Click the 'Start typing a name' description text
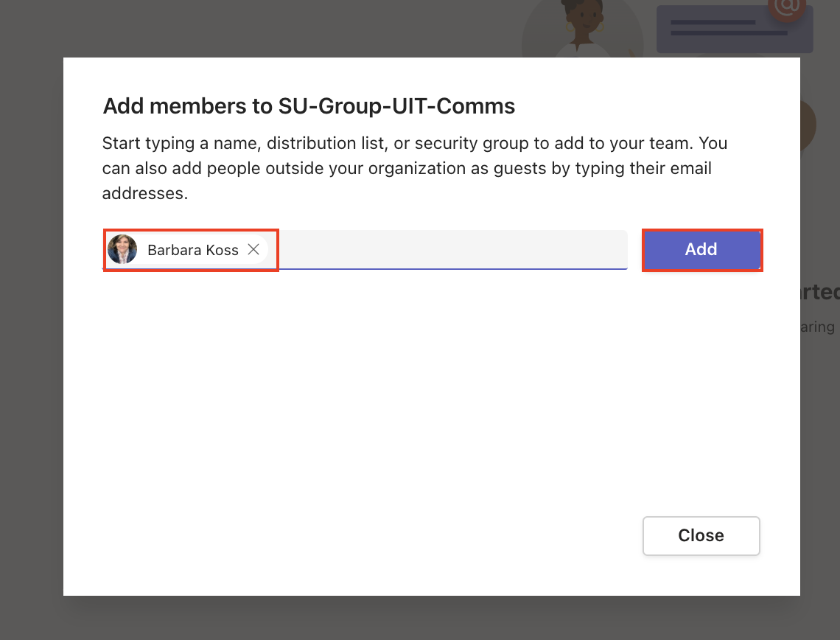The image size is (840, 640). pyautogui.click(x=415, y=168)
